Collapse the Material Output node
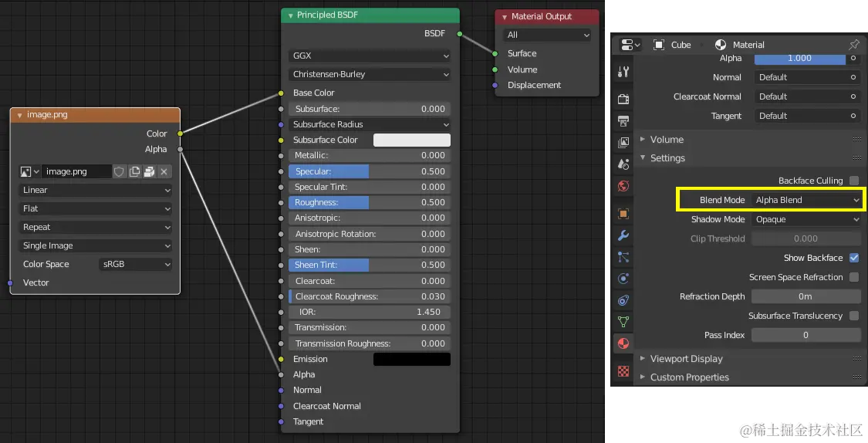Viewport: 868px width, 443px height. [x=505, y=17]
